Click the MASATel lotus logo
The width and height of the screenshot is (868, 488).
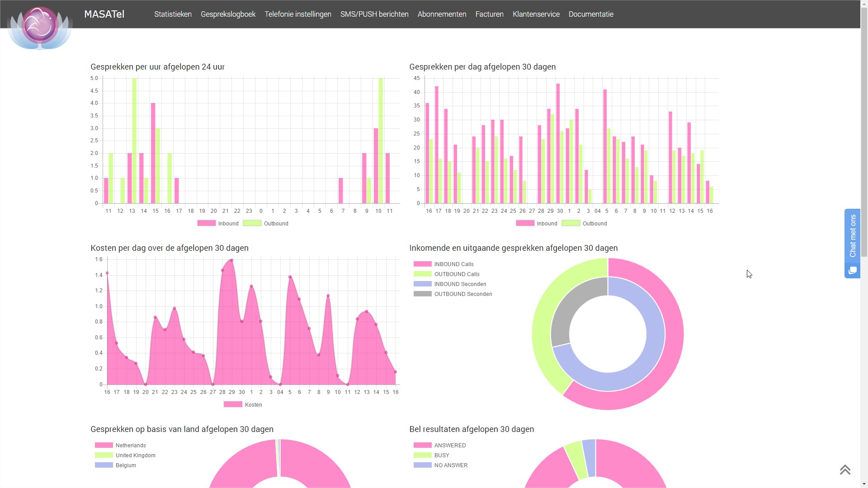point(40,27)
